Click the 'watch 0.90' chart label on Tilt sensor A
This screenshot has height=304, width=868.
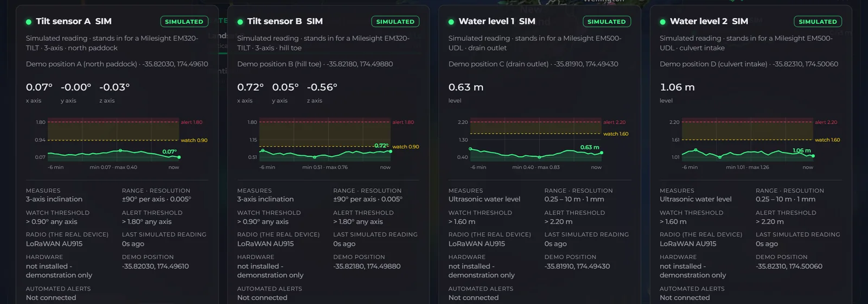click(194, 140)
